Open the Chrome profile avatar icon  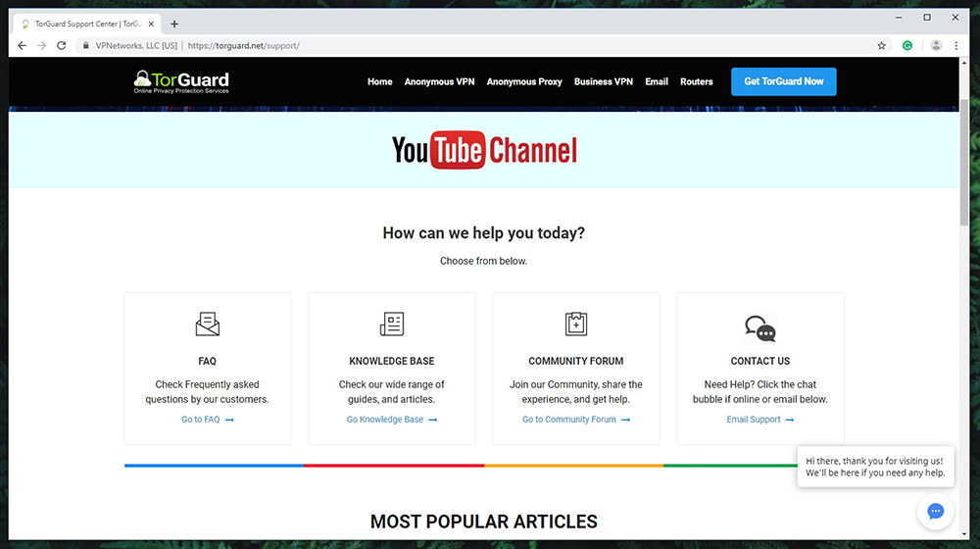[936, 46]
